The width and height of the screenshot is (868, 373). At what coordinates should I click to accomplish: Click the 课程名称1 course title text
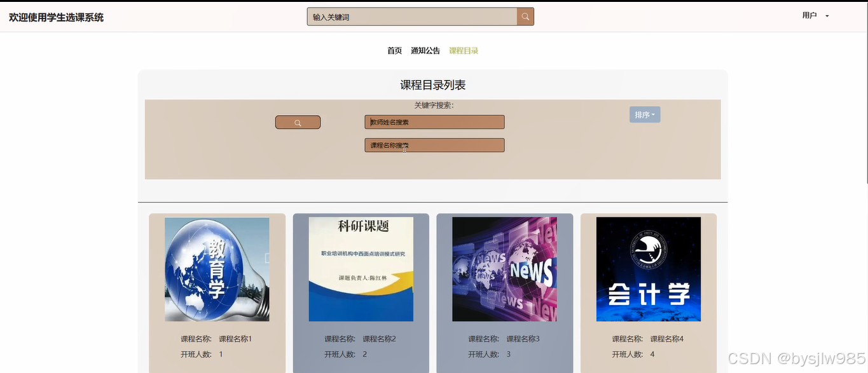coord(236,338)
